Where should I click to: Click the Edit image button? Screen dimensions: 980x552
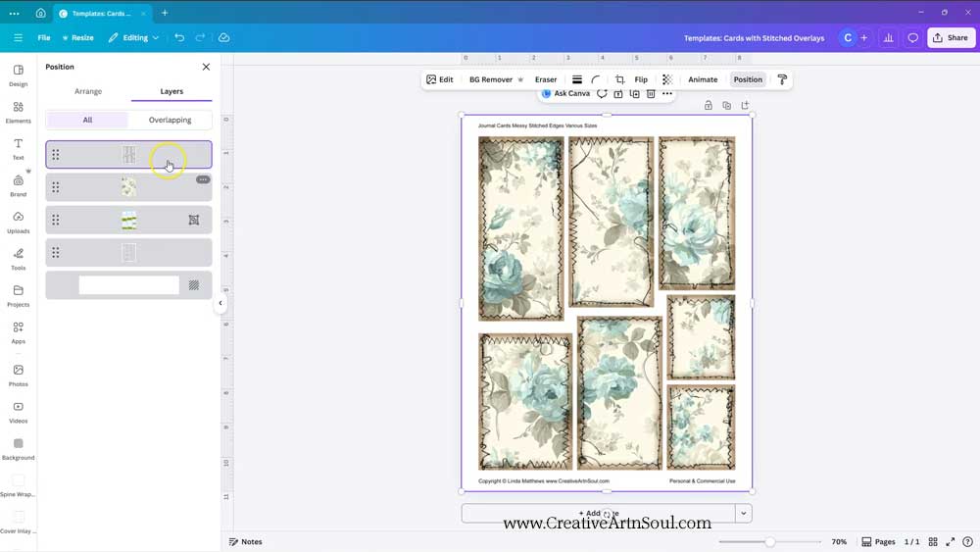[x=439, y=79]
